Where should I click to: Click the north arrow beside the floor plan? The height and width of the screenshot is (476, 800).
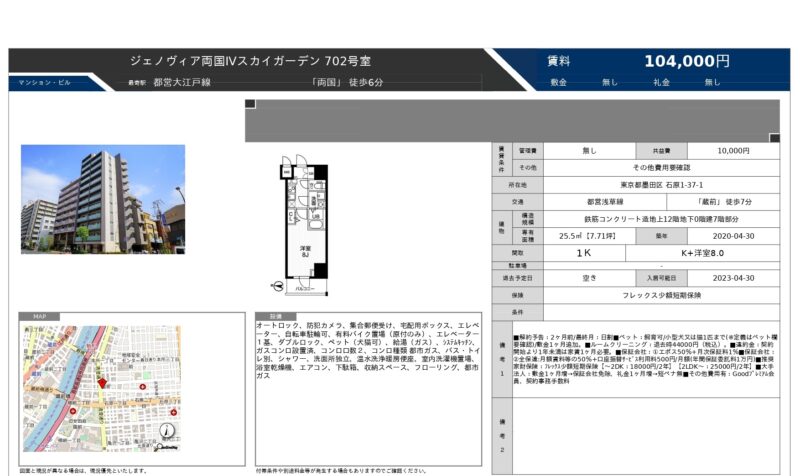[278, 287]
